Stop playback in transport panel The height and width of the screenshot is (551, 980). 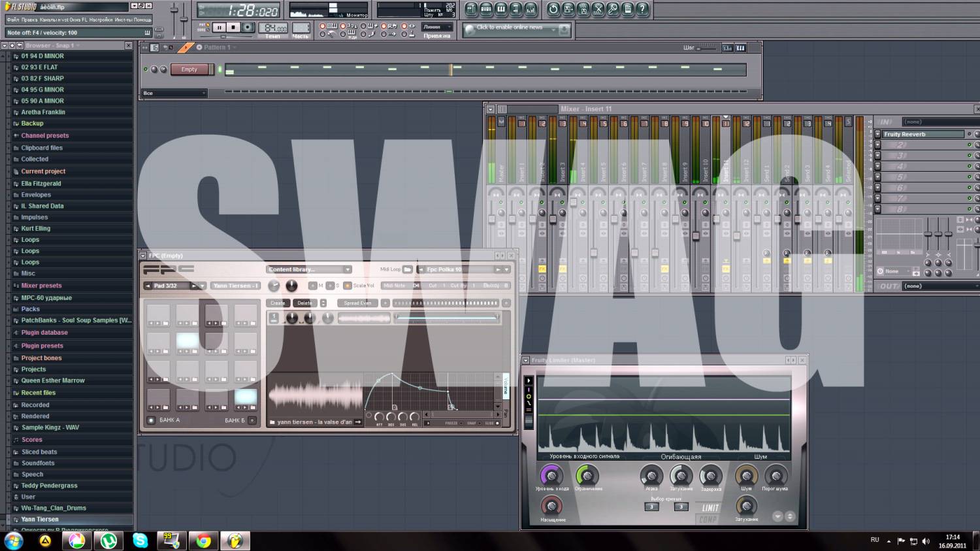[233, 27]
